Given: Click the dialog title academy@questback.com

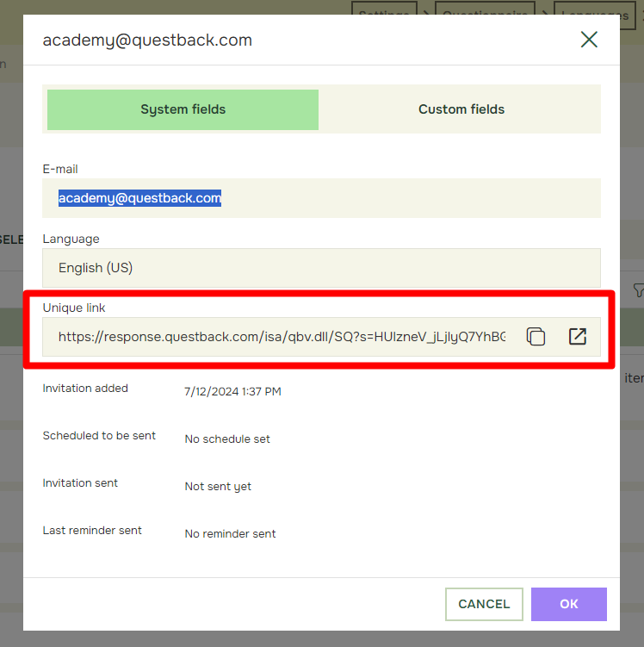Looking at the screenshot, I should point(147,40).
